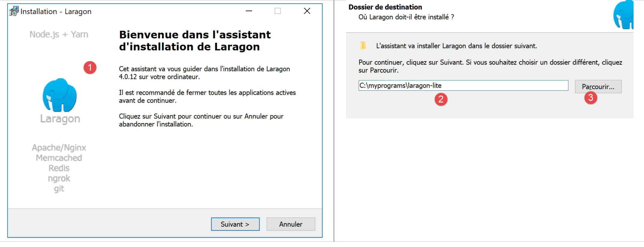
Task: Click the elephant logo beside Dossier de destination
Action: (624, 15)
